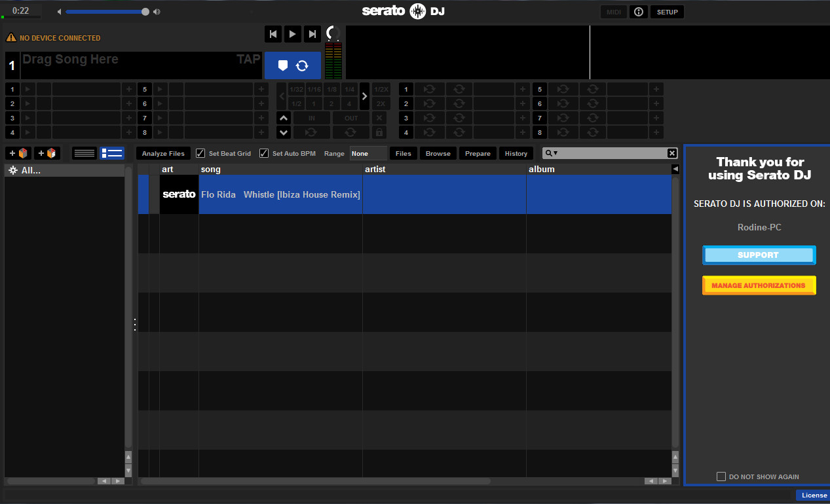Open the Range dropdown showing None
830x504 pixels.
point(368,153)
